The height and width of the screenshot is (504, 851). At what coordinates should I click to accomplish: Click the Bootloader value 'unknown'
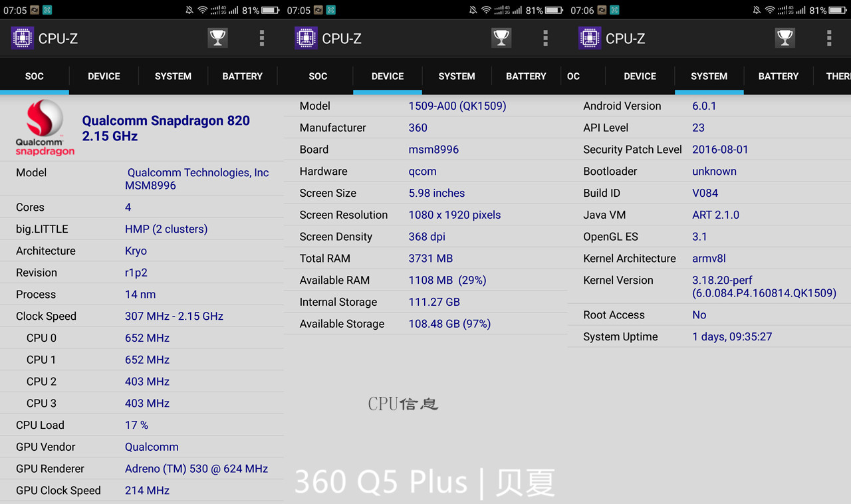[x=714, y=172]
